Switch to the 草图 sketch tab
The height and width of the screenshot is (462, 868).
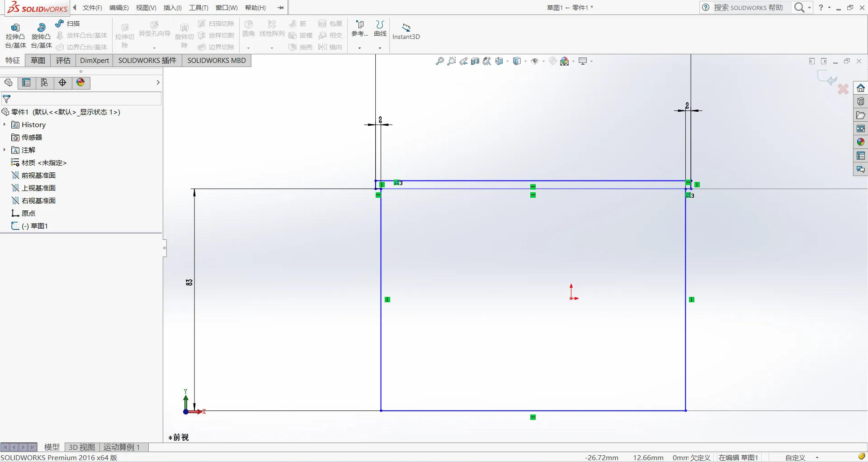[x=38, y=60]
